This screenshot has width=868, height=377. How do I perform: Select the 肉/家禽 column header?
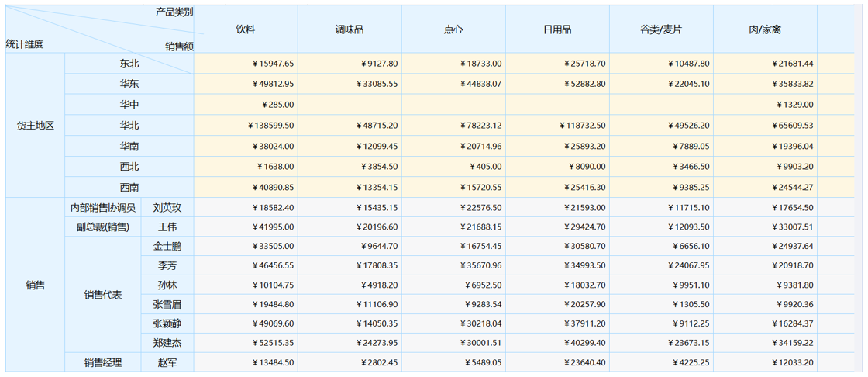[x=765, y=29]
